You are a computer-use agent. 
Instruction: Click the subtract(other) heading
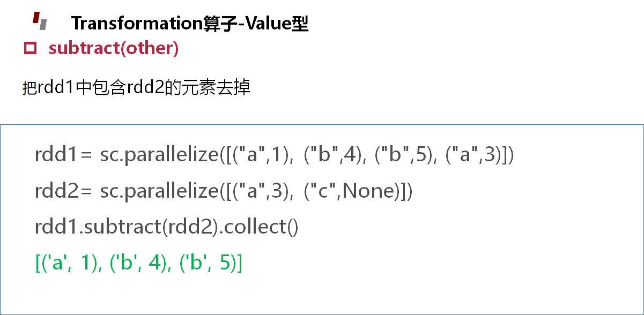click(x=113, y=48)
